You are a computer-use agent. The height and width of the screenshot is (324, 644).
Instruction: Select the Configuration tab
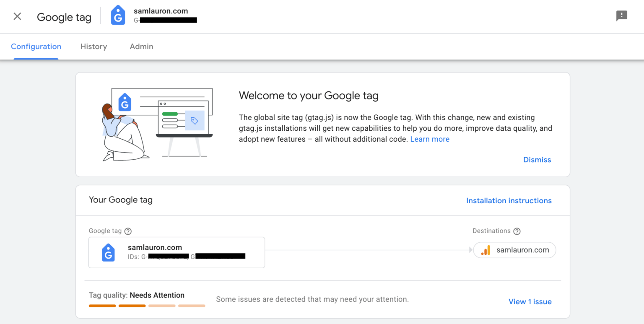[36, 47]
